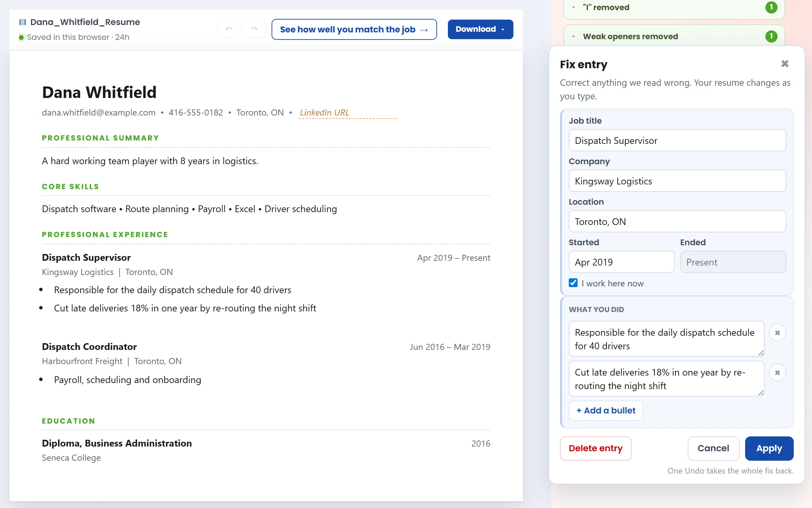Click 'See how well you match the job'

[354, 29]
